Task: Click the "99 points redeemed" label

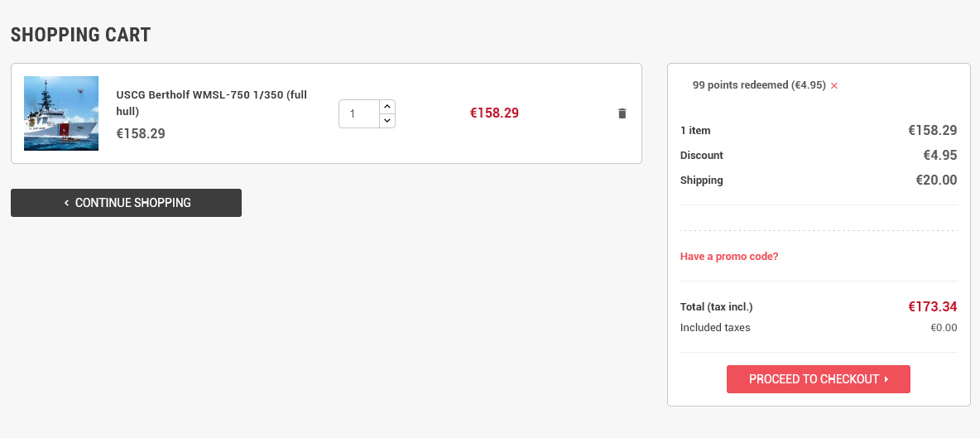Action: (758, 84)
